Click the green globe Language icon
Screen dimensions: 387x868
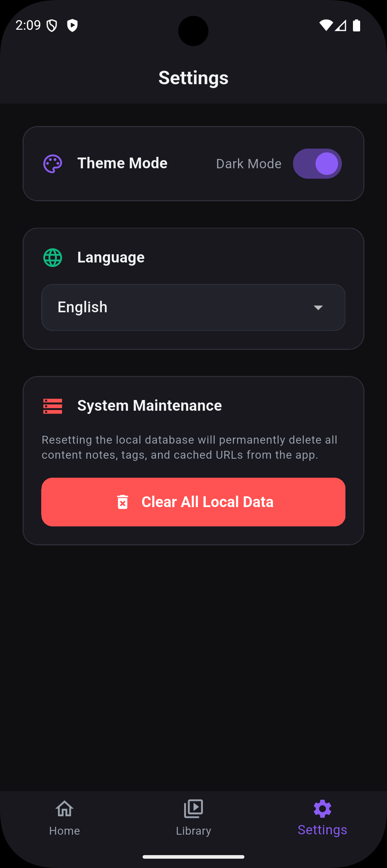53,257
